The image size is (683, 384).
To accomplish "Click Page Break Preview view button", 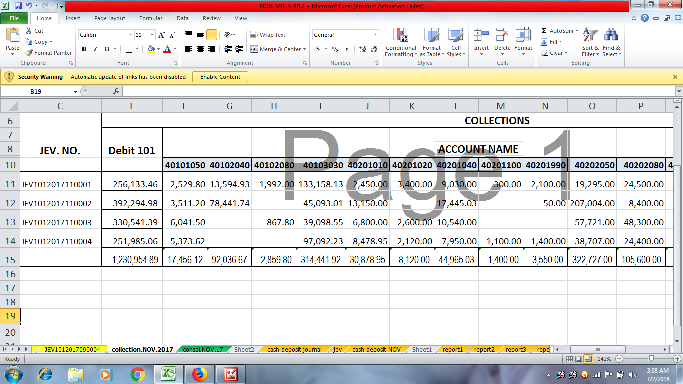I will click(588, 359).
